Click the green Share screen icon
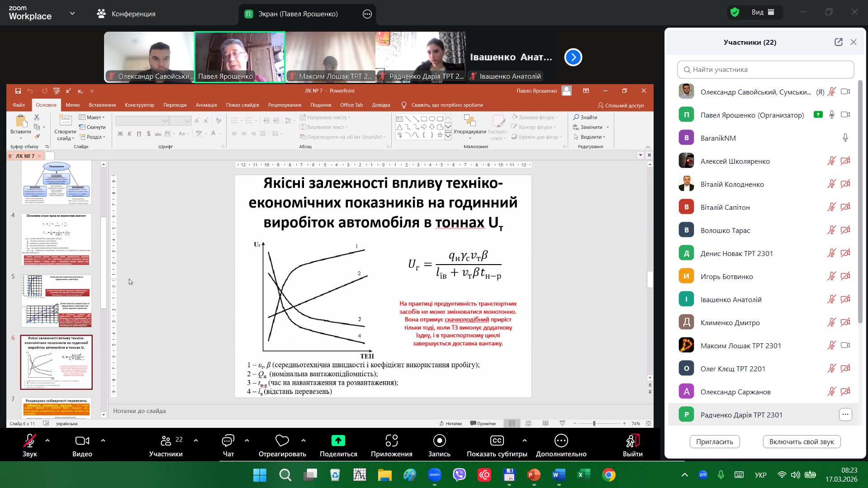This screenshot has height=488, width=868. (x=338, y=441)
